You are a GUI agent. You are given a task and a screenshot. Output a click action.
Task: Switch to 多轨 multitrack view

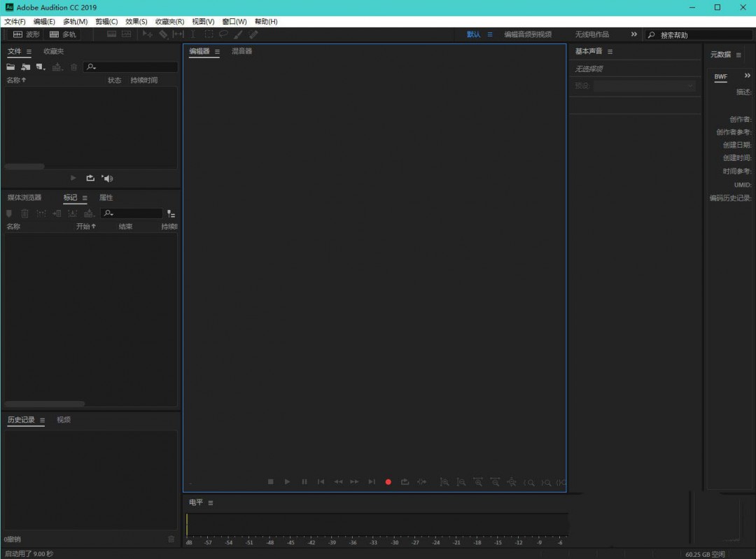coord(63,34)
